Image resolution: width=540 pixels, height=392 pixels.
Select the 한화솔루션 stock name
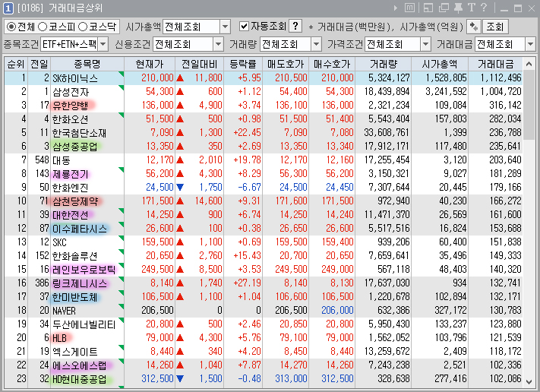pyautogui.click(x=74, y=256)
